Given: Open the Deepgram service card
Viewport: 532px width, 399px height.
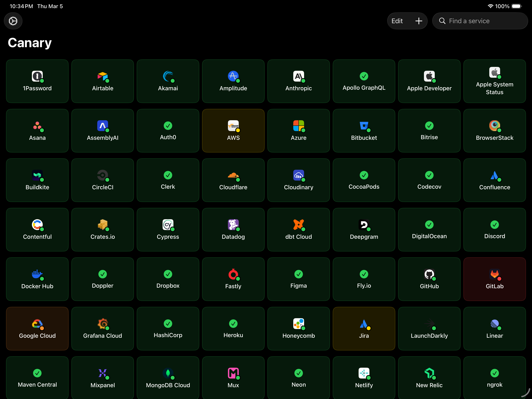Looking at the screenshot, I should [364, 230].
